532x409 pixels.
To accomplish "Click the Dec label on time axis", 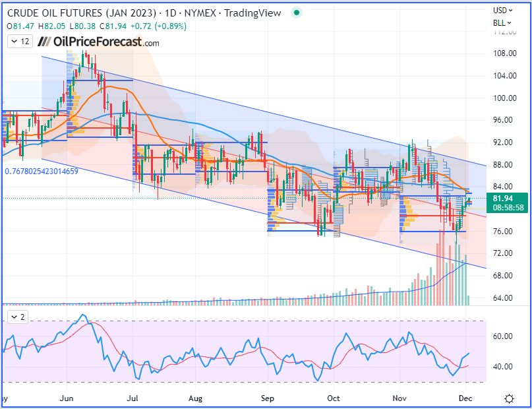I will [465, 398].
